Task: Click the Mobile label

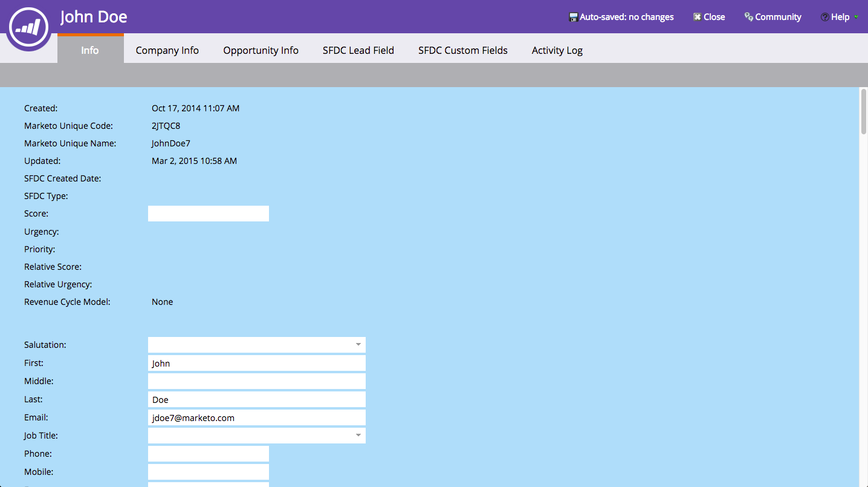Action: (x=38, y=472)
